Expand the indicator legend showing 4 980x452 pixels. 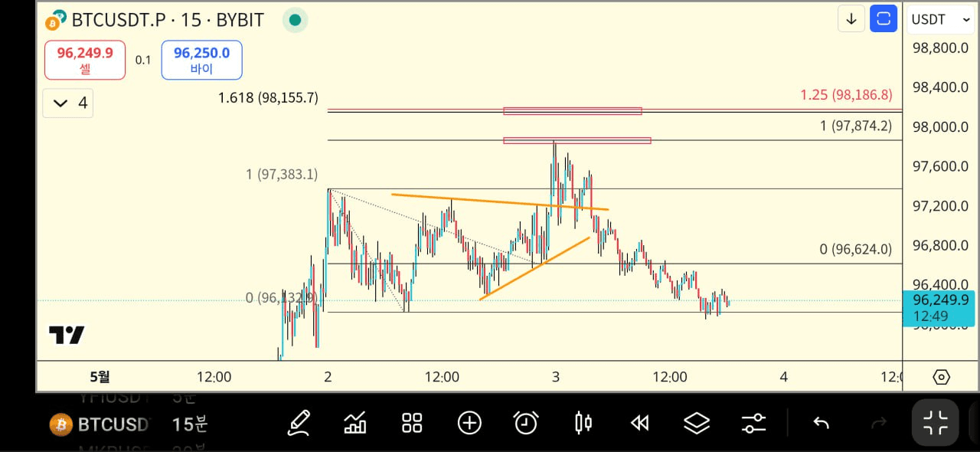click(x=68, y=103)
